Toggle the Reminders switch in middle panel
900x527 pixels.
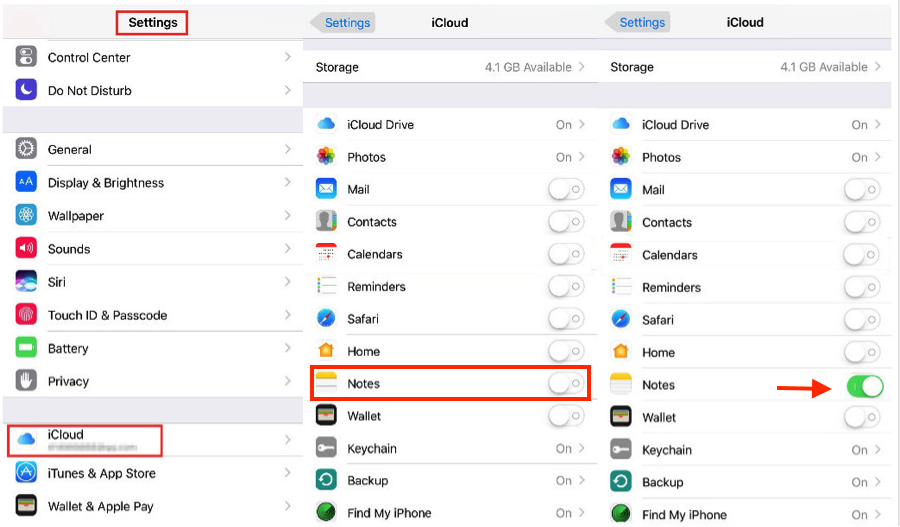click(566, 286)
